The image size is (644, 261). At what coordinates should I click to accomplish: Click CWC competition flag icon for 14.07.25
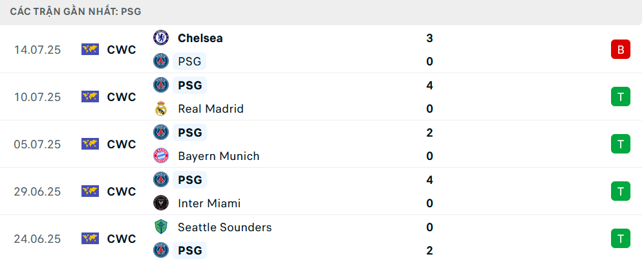click(x=90, y=50)
